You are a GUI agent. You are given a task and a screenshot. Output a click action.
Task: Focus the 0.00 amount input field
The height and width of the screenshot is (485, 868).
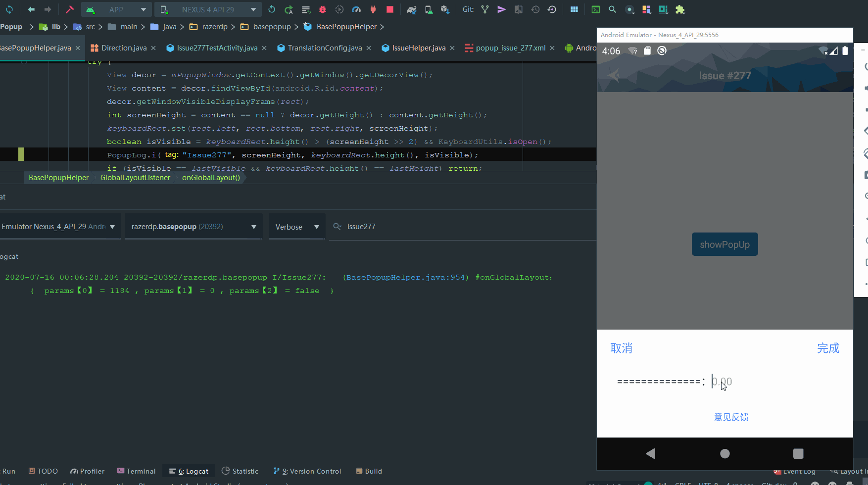[x=722, y=381]
